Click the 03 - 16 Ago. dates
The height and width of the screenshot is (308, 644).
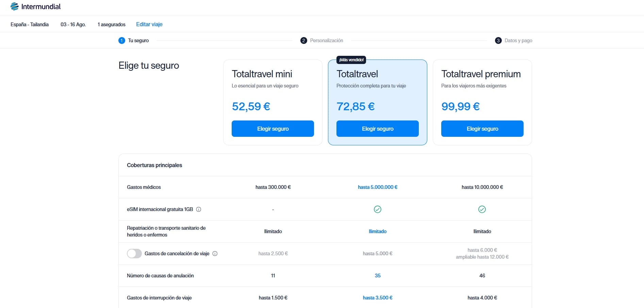click(x=73, y=25)
